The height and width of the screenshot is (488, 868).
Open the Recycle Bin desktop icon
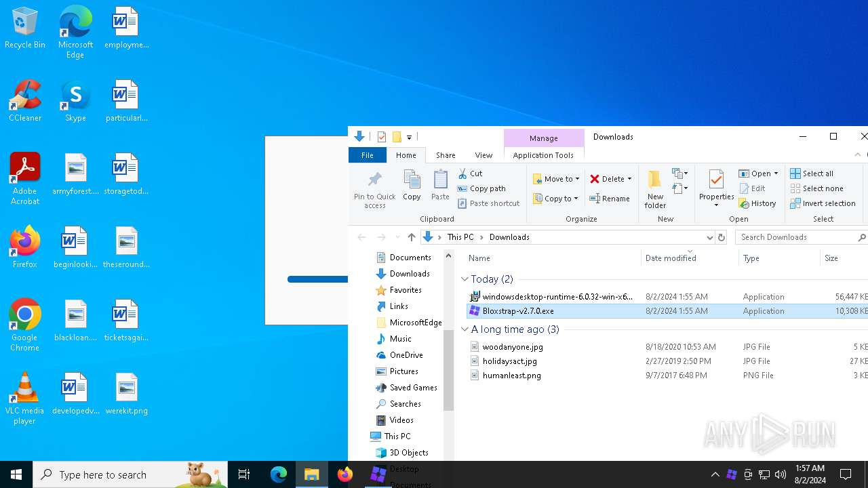tap(25, 28)
